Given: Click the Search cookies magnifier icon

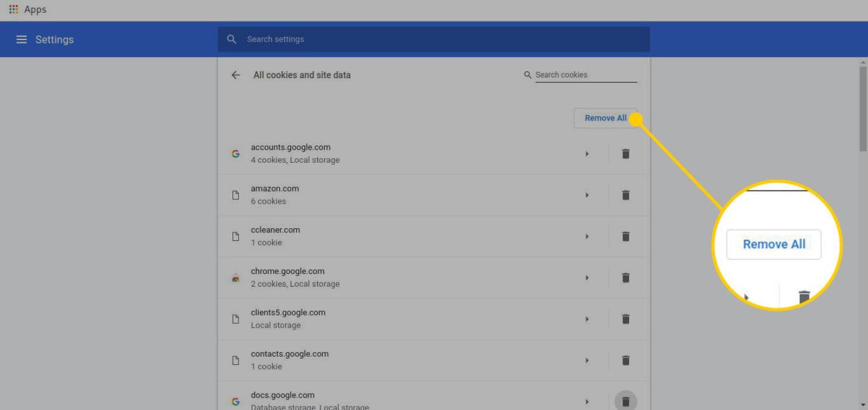Looking at the screenshot, I should (x=528, y=75).
